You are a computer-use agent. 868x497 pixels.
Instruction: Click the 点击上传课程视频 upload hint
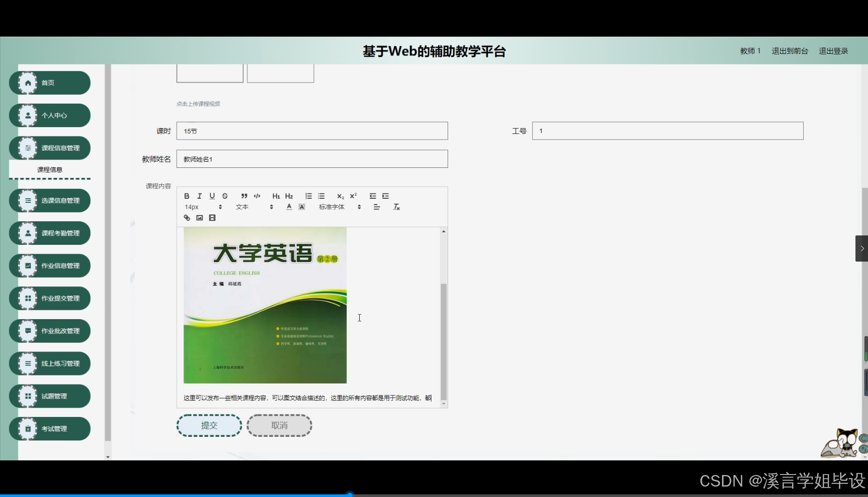(x=198, y=104)
